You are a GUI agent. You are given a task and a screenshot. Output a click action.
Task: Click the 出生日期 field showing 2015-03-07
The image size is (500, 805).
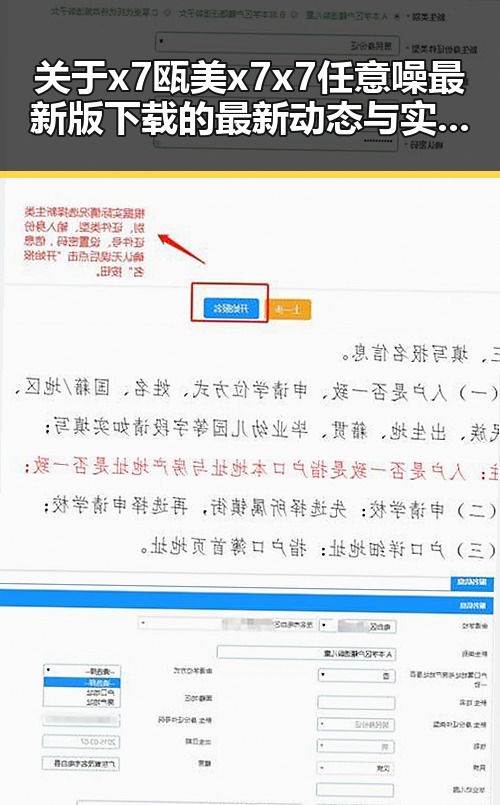pyautogui.click(x=81, y=742)
